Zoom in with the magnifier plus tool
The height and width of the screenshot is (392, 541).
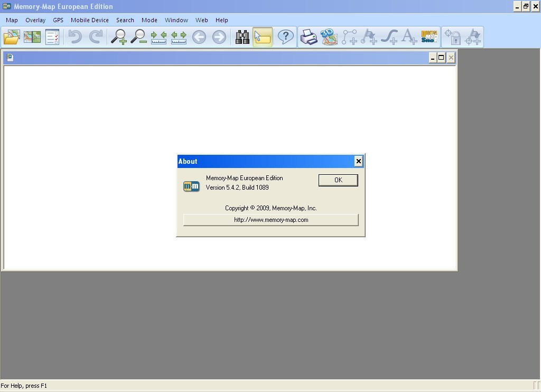pos(119,36)
